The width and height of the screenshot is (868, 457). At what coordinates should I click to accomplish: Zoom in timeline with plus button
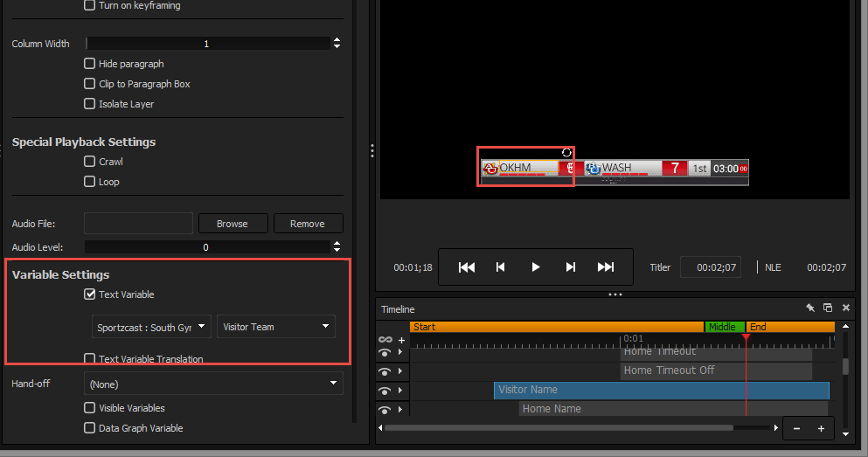(821, 428)
